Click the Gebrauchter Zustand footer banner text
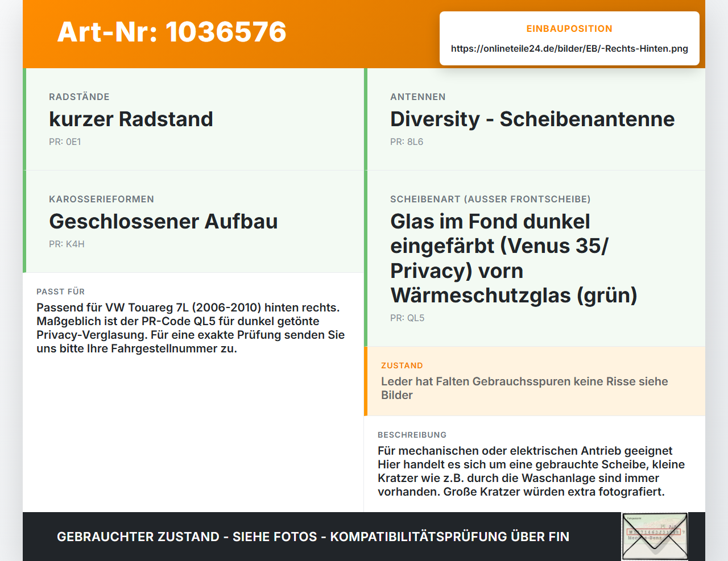Screen dimensions: 728x561 tap(313, 537)
